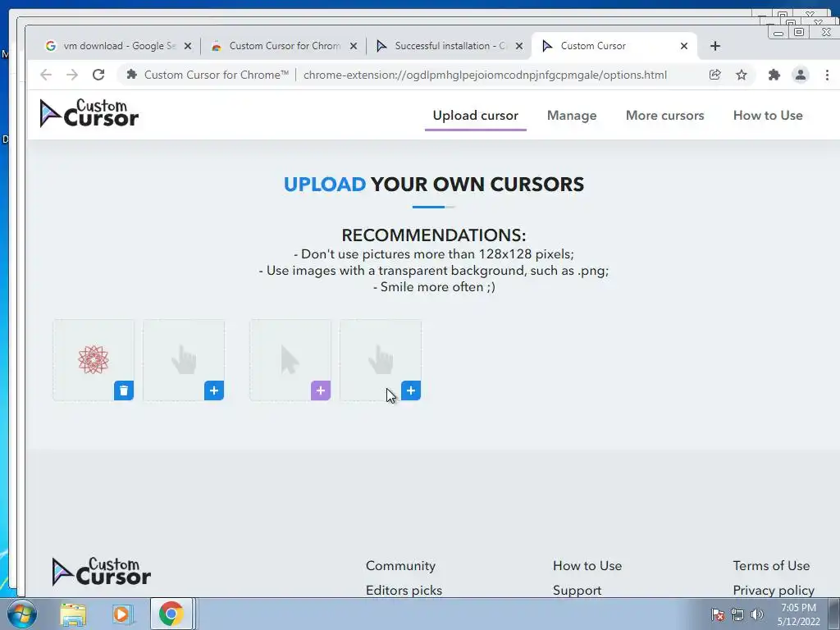Select the red flower cursor thumbnail
The height and width of the screenshot is (630, 840).
[x=94, y=359]
